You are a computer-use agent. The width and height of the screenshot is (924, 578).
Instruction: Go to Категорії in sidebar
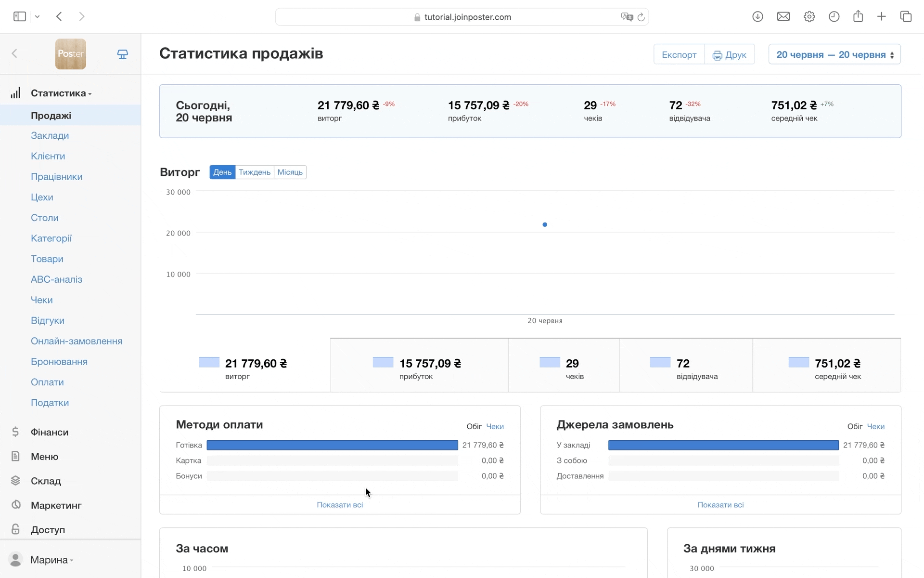tap(51, 238)
